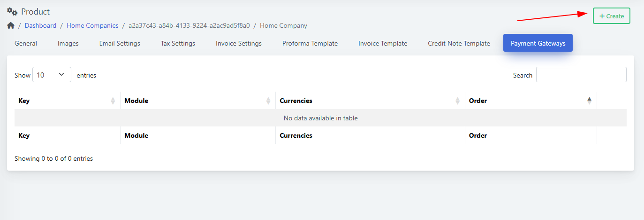
Task: Go to Home Companies breadcrumb link
Action: [x=92, y=25]
